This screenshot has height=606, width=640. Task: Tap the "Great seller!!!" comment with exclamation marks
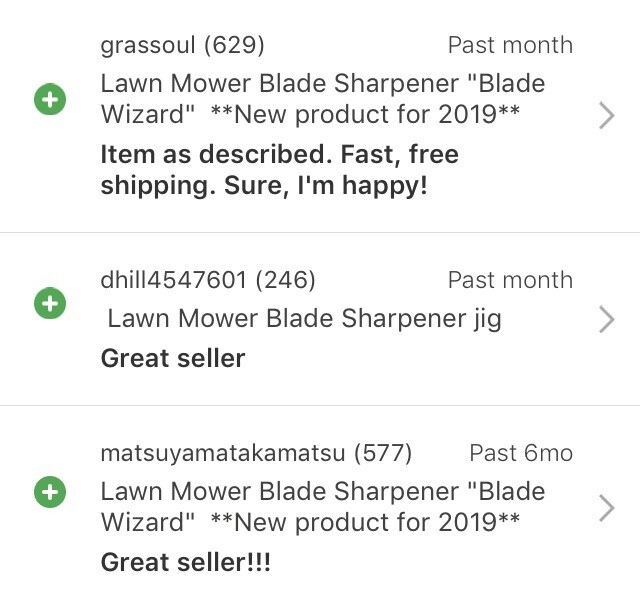[185, 562]
